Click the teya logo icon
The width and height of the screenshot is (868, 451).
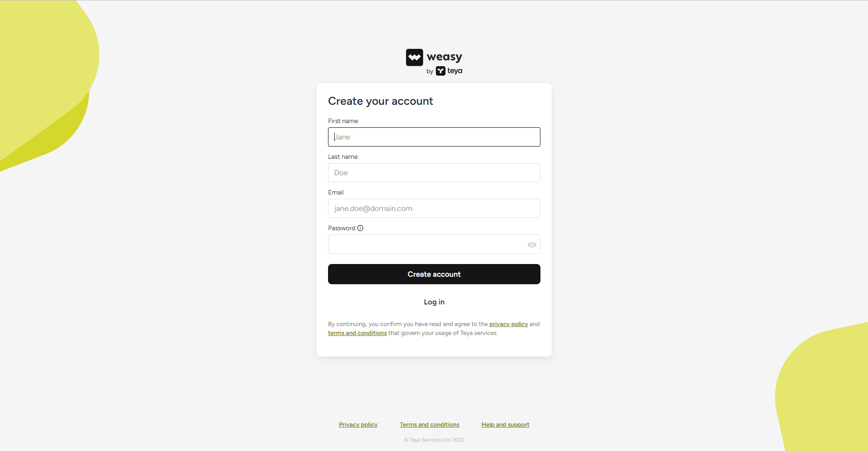440,71
